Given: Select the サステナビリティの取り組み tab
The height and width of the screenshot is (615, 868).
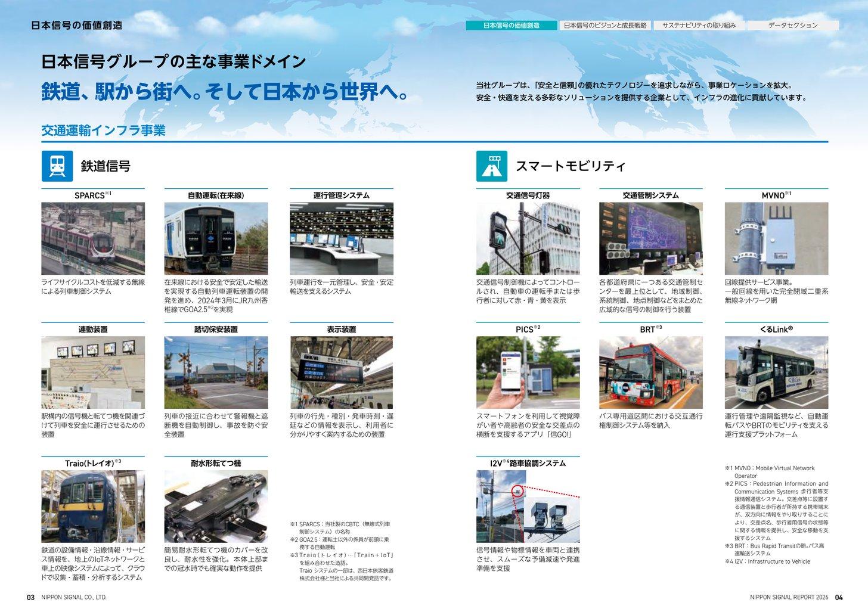Looking at the screenshot, I should pos(699,26).
